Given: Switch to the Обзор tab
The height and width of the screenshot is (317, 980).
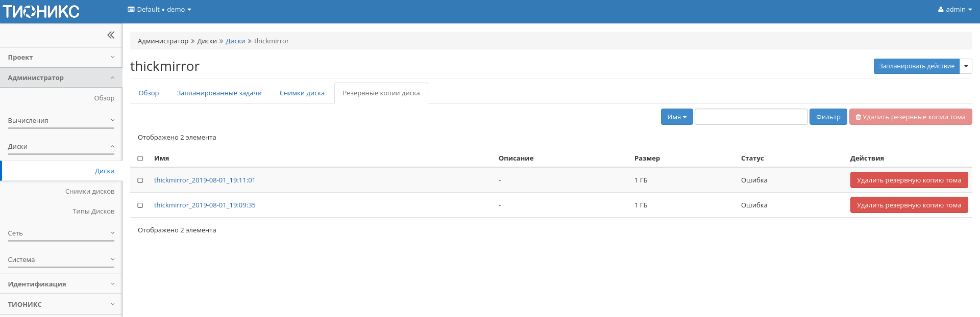Looking at the screenshot, I should (149, 93).
